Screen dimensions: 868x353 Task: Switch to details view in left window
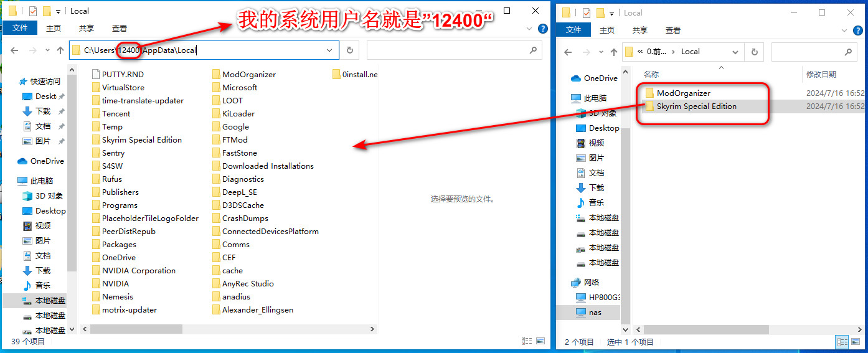tap(527, 341)
